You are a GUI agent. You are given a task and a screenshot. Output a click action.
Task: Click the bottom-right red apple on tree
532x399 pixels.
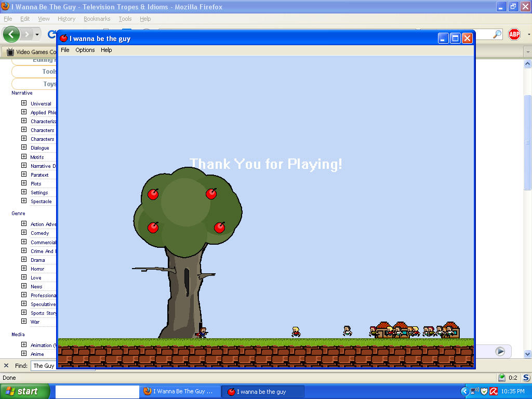[x=220, y=227]
